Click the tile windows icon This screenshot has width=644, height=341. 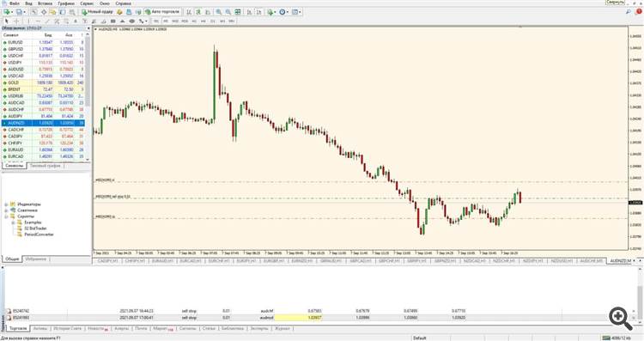[x=237, y=12]
